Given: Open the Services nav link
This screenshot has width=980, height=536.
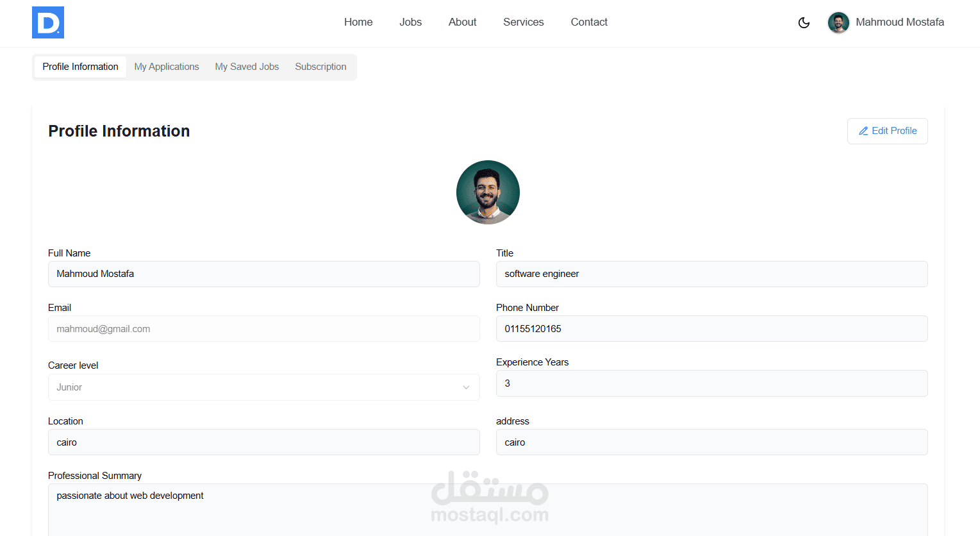Looking at the screenshot, I should [523, 22].
